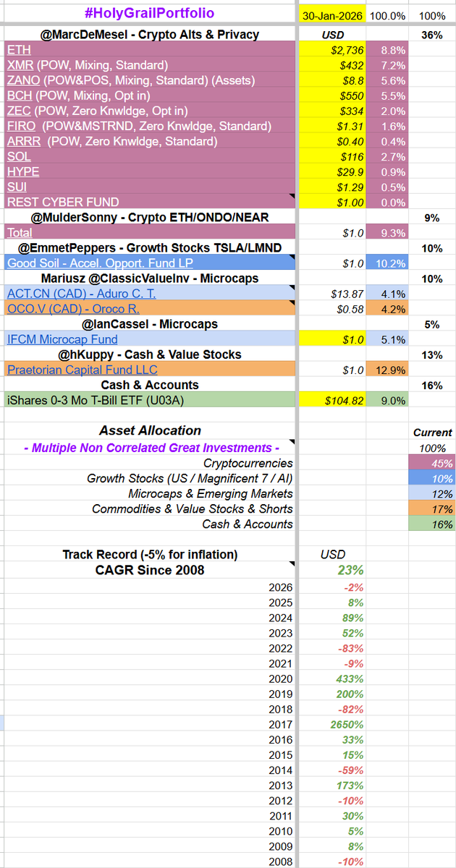Select the Track Record heading cell
This screenshot has height=868, width=456.
151,554
